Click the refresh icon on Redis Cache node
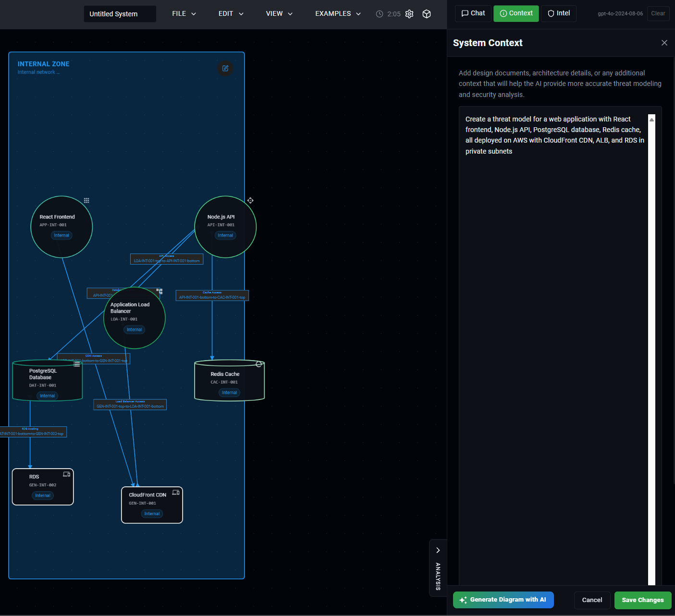Viewport: 675px width, 616px height. [259, 364]
